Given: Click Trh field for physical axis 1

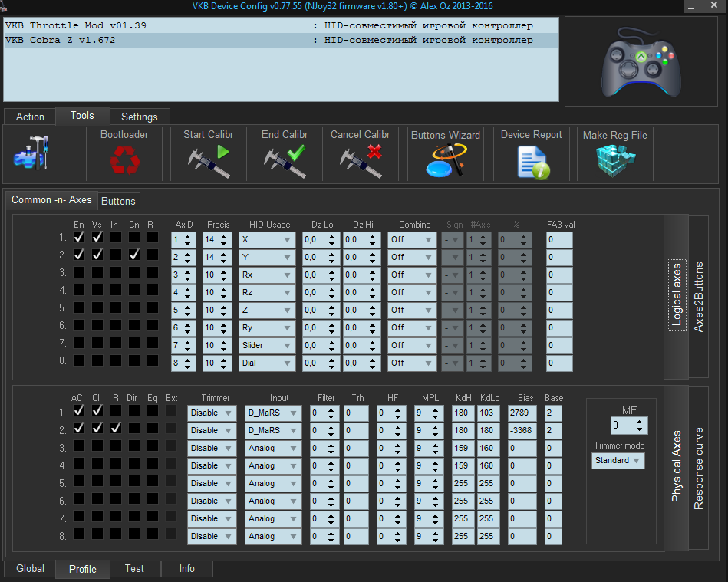Looking at the screenshot, I should click(x=356, y=413).
